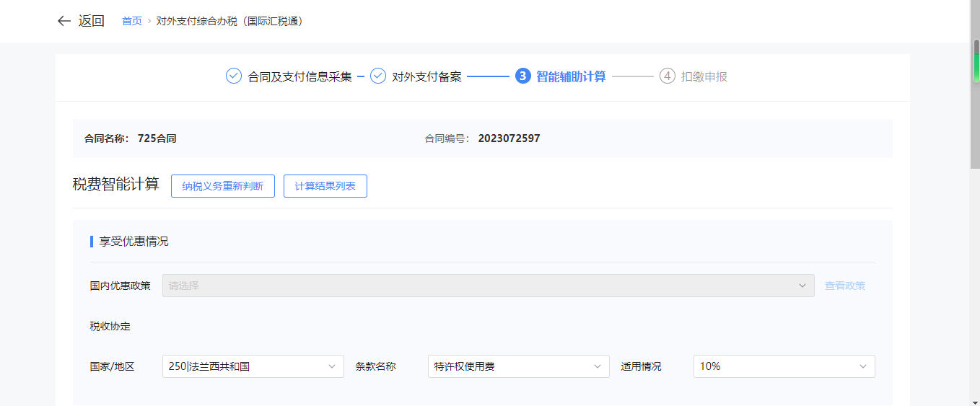Open the 查看政策 link
Image resolution: width=980 pixels, height=406 pixels.
click(x=844, y=286)
